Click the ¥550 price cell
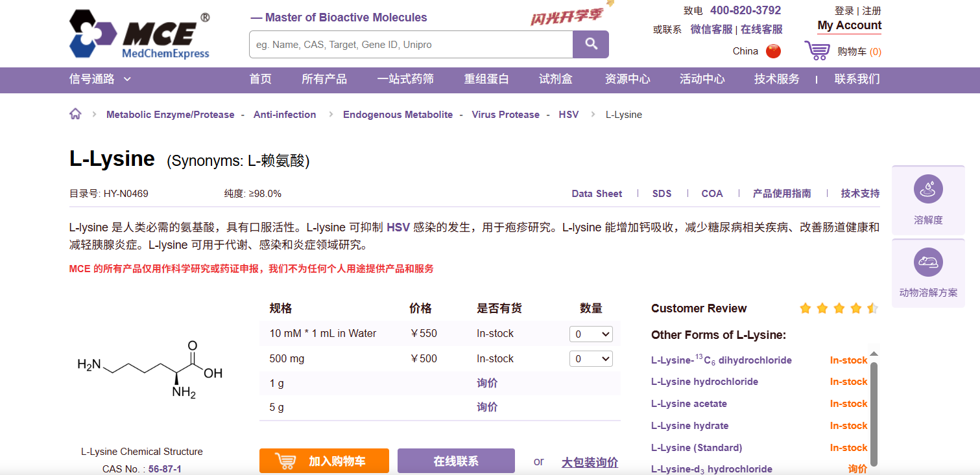This screenshot has width=980, height=475. 424,334
